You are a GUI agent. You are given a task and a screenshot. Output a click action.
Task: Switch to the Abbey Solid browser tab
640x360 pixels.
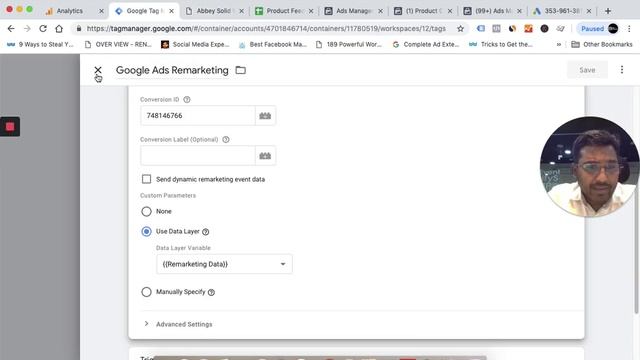pos(213,11)
